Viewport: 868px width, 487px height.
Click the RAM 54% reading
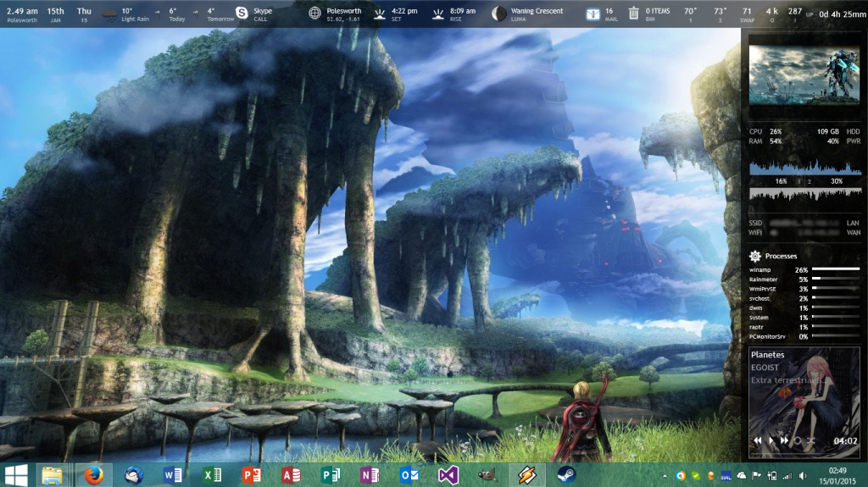765,141
